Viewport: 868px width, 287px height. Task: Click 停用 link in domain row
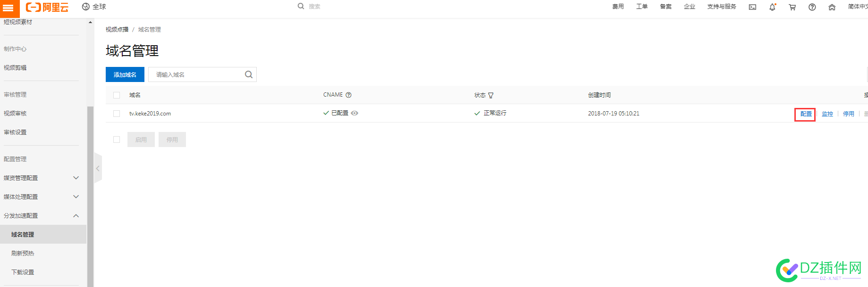point(849,114)
